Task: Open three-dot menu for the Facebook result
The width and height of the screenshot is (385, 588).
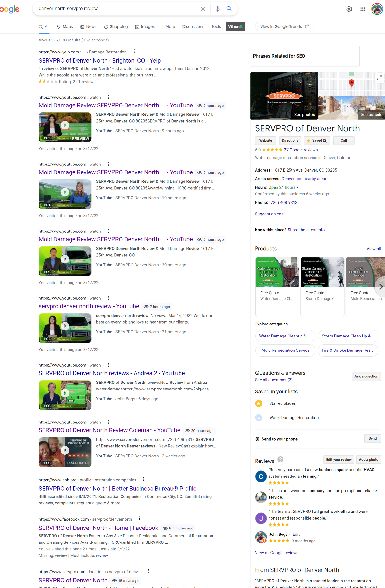Action: pos(139,519)
